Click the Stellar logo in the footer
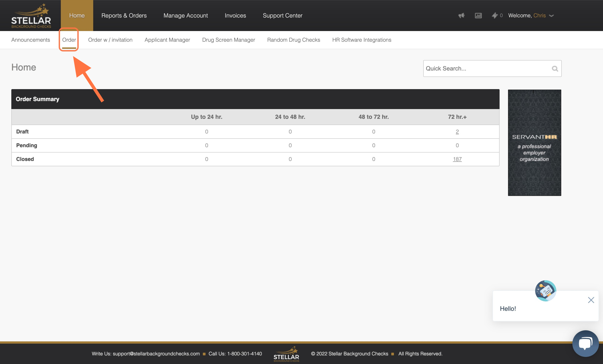Viewport: 603px width, 364px height. point(286,354)
